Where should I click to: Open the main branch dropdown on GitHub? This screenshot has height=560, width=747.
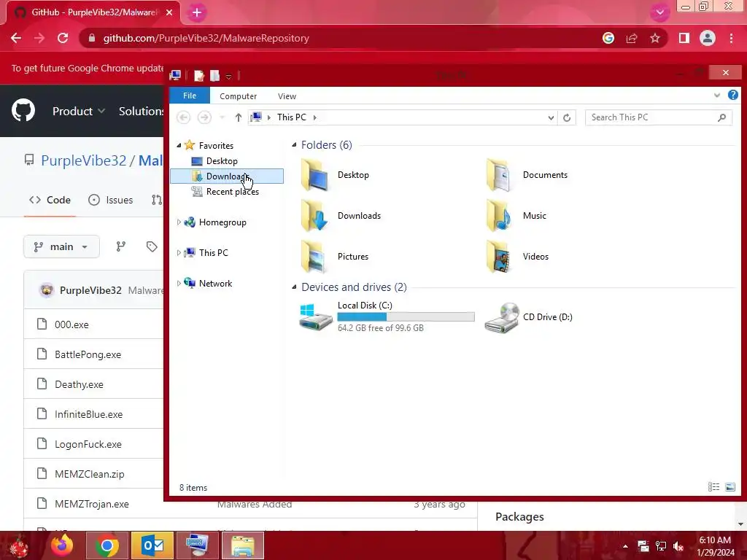pyautogui.click(x=61, y=246)
